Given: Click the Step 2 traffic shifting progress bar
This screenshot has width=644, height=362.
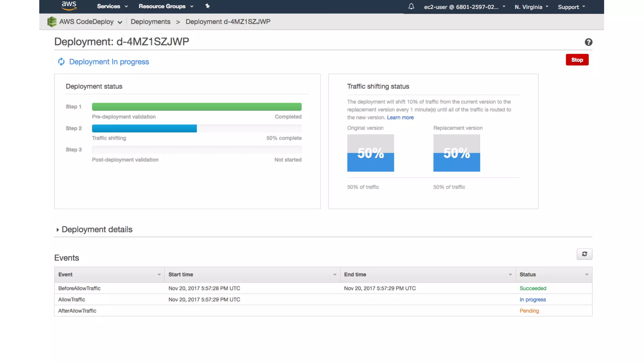Looking at the screenshot, I should (x=197, y=128).
